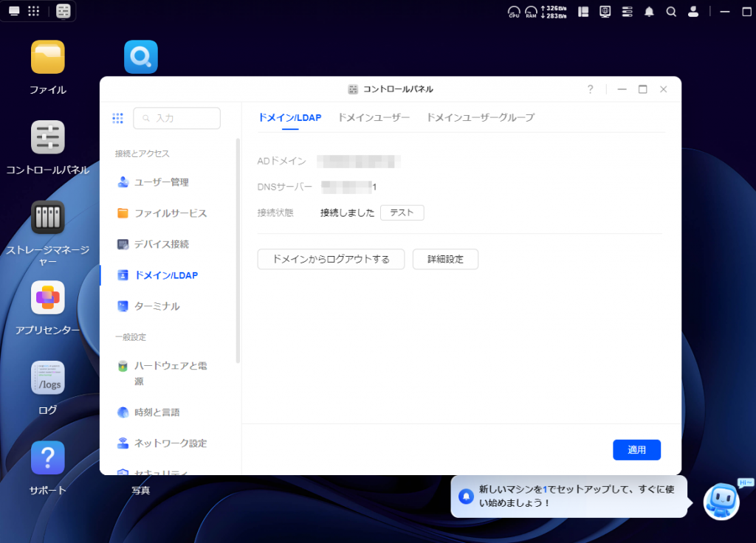
Task: Click the 入力 search field in sidebar
Action: pyautogui.click(x=177, y=118)
